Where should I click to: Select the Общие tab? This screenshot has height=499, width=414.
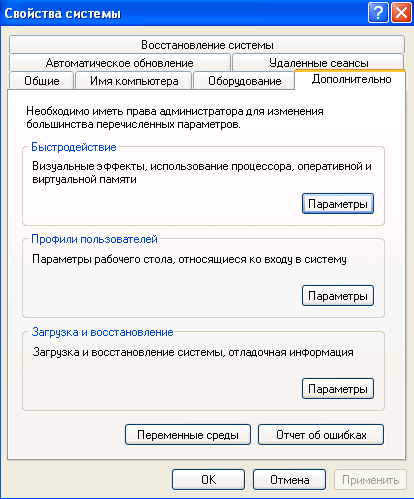pyautogui.click(x=42, y=81)
